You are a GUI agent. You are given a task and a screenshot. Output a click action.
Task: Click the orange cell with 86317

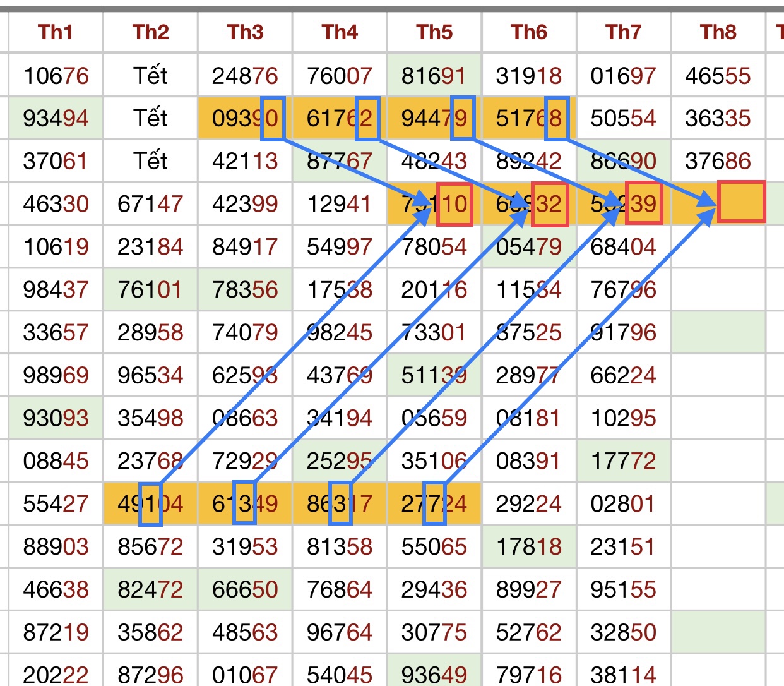click(x=340, y=504)
